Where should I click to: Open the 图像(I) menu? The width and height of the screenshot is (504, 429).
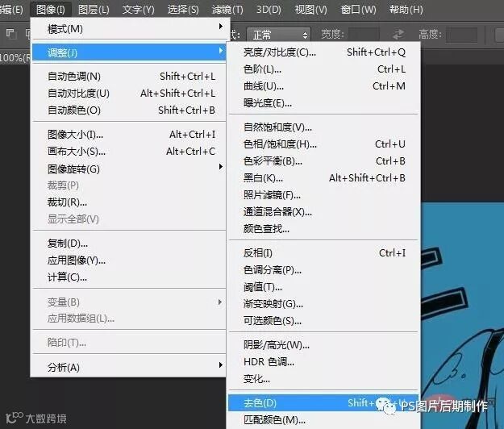pos(51,10)
